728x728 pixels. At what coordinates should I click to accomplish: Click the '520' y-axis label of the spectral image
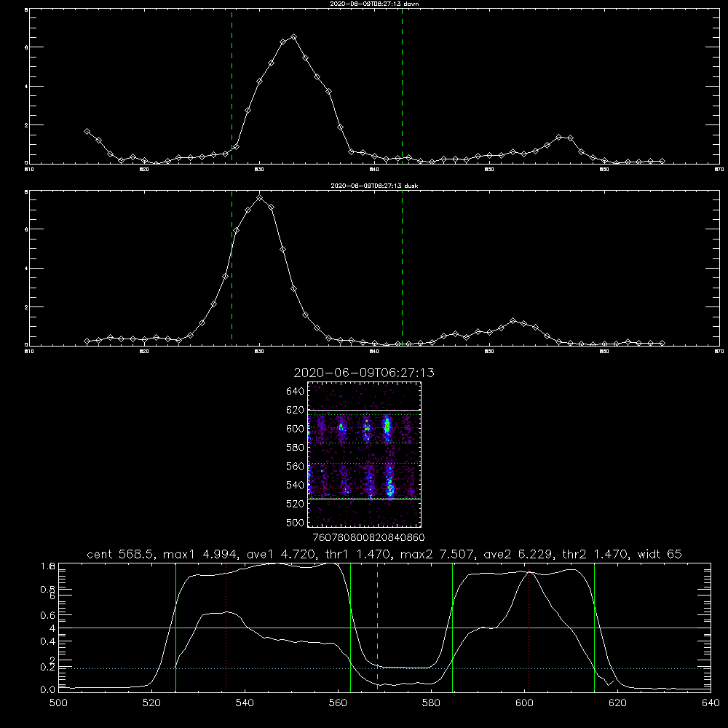[296, 504]
